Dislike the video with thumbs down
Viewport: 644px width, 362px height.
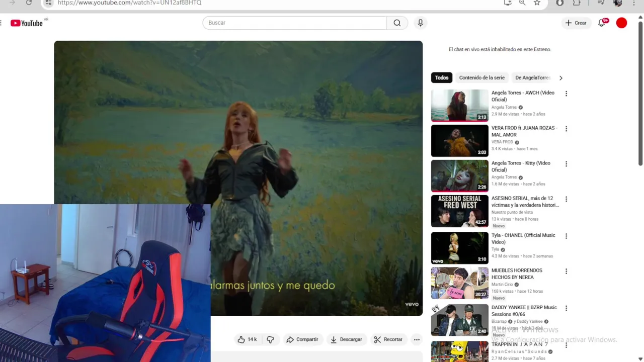coord(270,339)
